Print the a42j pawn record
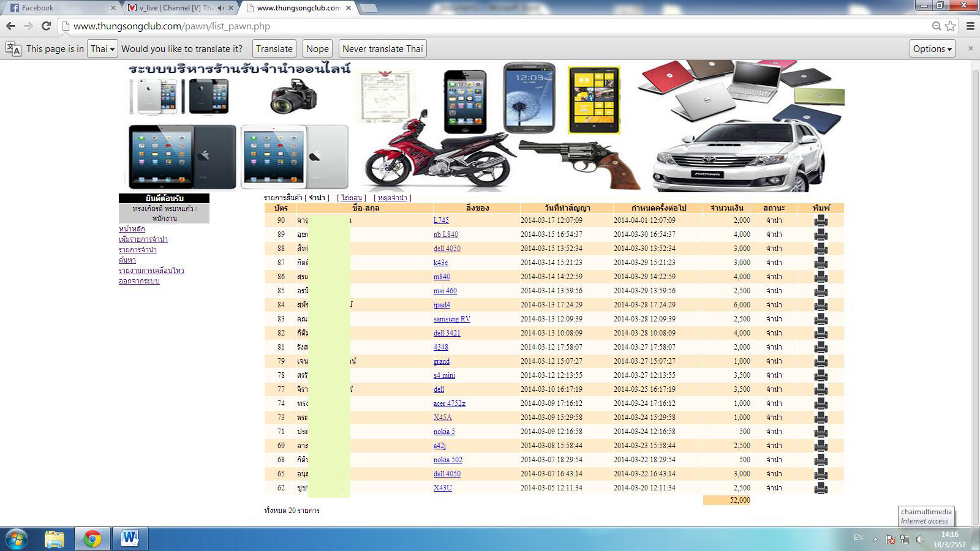The image size is (980, 551). pyautogui.click(x=821, y=446)
